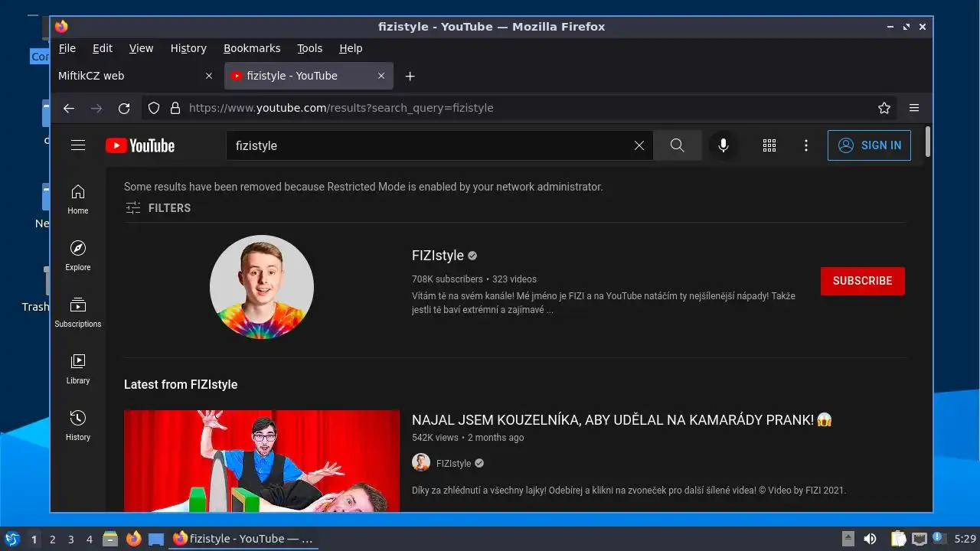Select the fizistyle - YouTube tab
The height and width of the screenshot is (551, 980).
coord(309,76)
